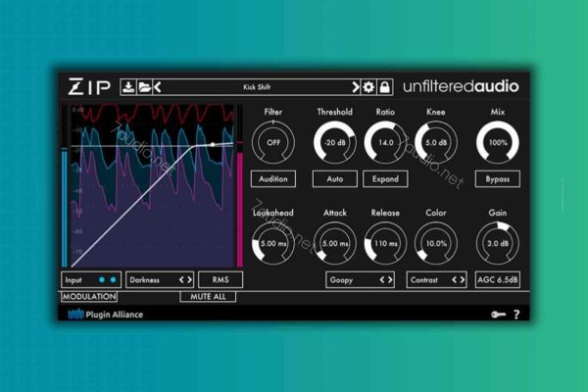This screenshot has height=392, width=588.
Task: Click the blue input level meter
Action: 65,208
